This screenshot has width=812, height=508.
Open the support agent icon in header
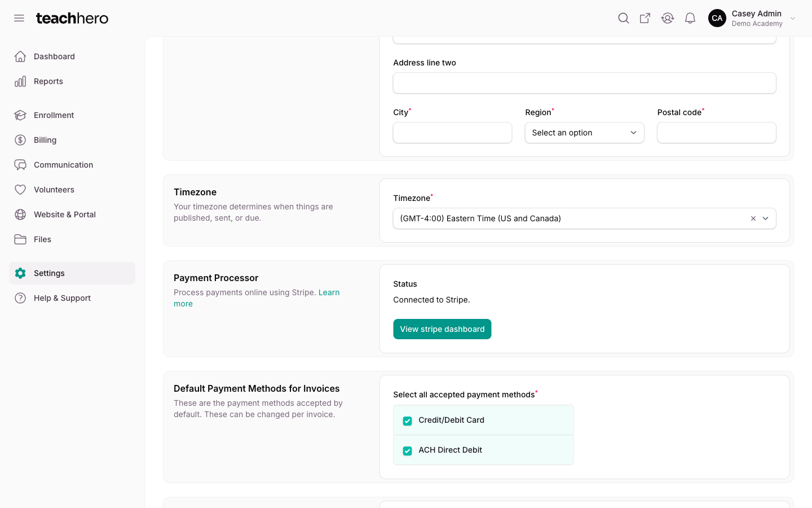(x=668, y=18)
